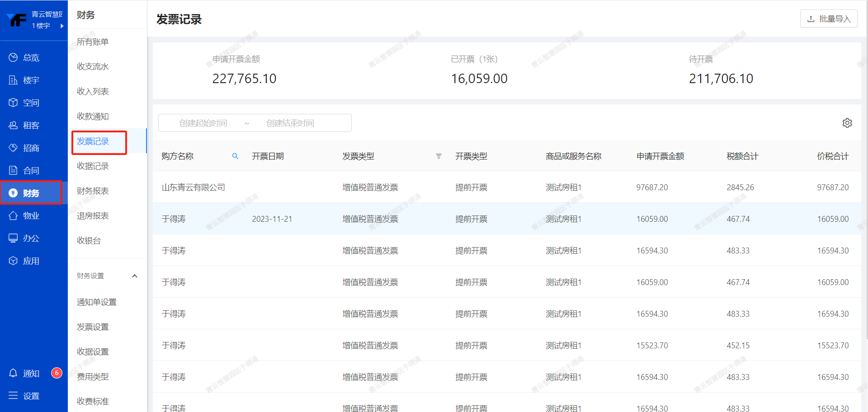Open table column settings gear icon

847,123
